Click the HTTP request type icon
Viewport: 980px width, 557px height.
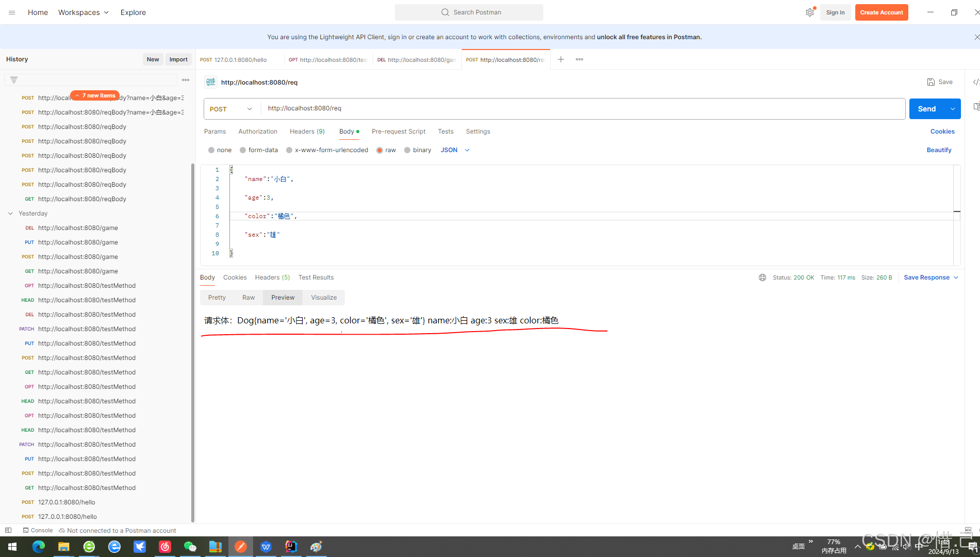(x=210, y=82)
